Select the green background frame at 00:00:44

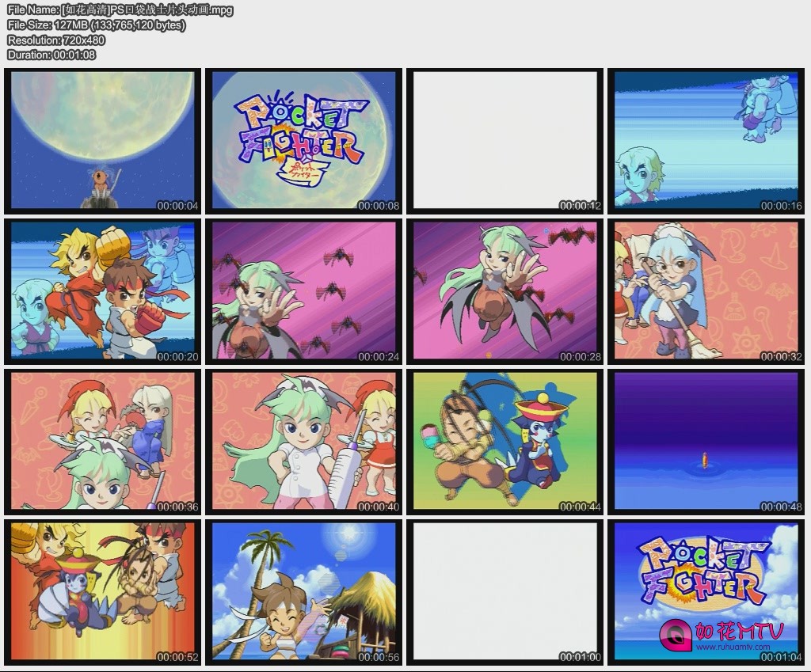504,442
